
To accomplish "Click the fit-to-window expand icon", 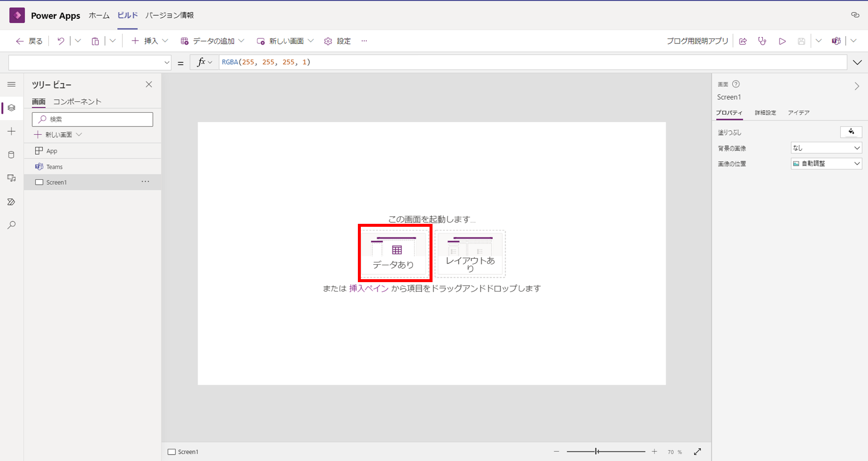I will [697, 452].
